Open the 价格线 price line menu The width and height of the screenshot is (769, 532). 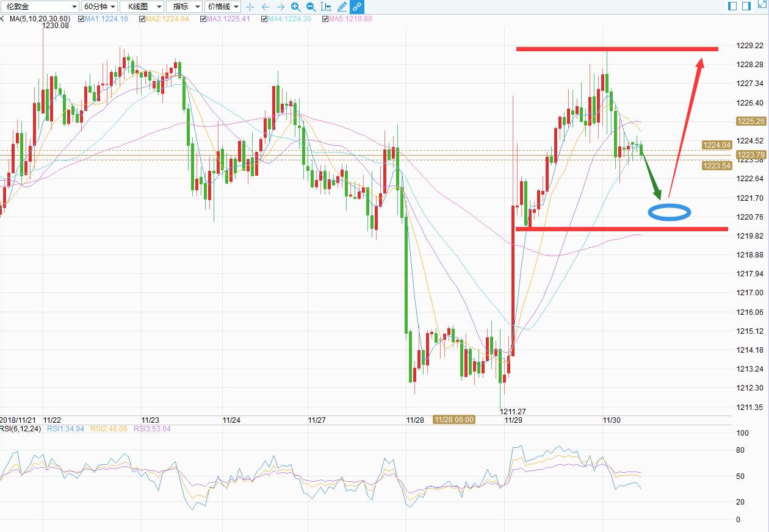(x=223, y=7)
